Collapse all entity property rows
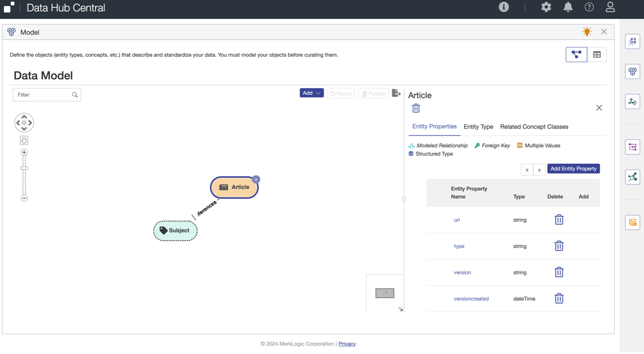 pyautogui.click(x=539, y=170)
